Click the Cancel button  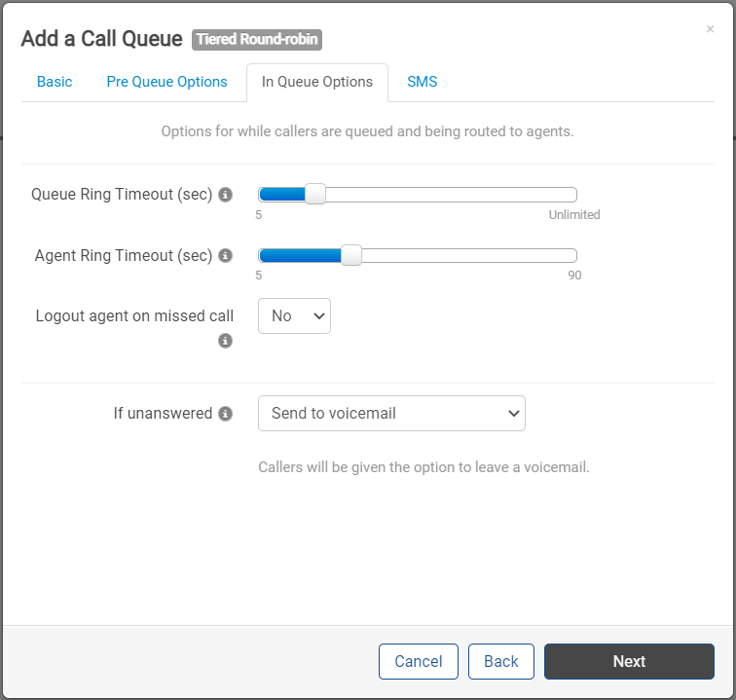tap(419, 661)
